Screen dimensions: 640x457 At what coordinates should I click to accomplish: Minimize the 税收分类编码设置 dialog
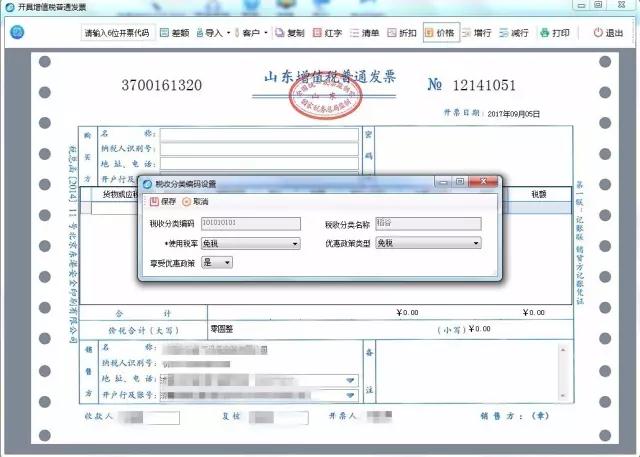coord(444,182)
